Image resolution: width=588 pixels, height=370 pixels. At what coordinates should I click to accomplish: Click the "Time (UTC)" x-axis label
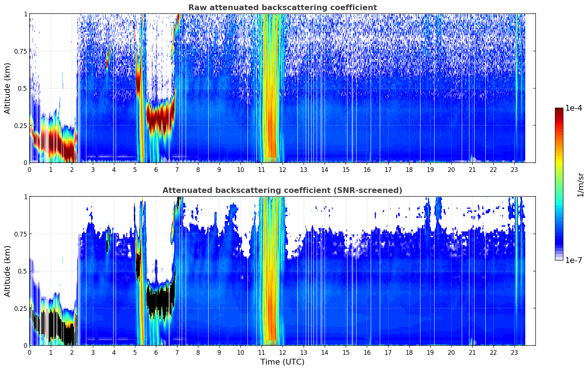click(x=282, y=362)
